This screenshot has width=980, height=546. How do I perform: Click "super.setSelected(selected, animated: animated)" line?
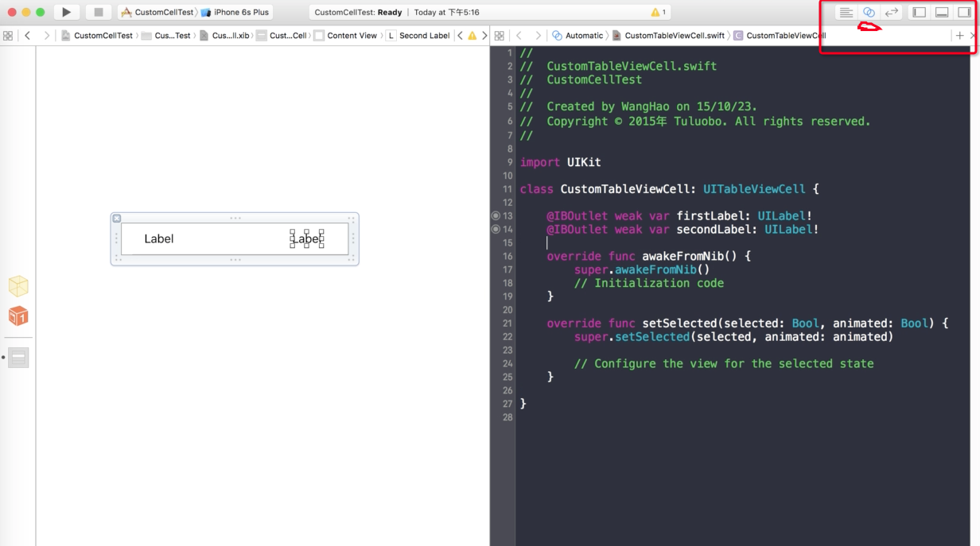(733, 337)
